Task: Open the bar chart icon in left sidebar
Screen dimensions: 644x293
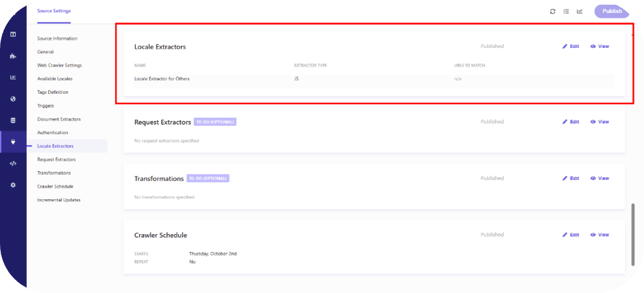Action: point(13,77)
